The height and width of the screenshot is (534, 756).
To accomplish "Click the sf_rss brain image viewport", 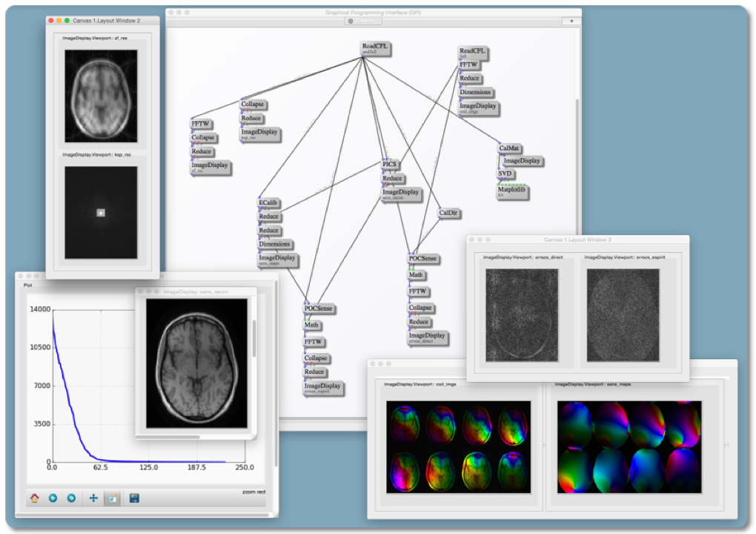I will click(x=100, y=96).
